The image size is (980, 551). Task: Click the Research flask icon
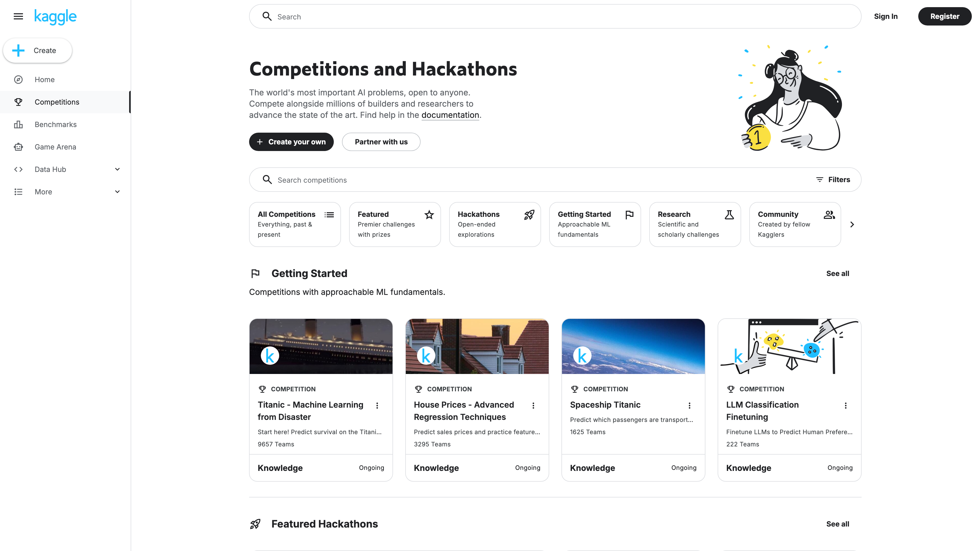(x=729, y=215)
